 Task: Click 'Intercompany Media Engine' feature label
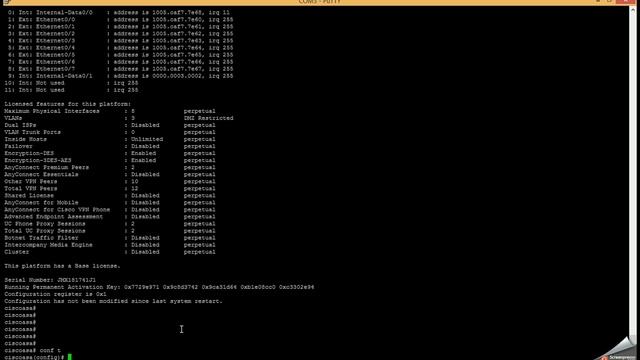pos(49,245)
